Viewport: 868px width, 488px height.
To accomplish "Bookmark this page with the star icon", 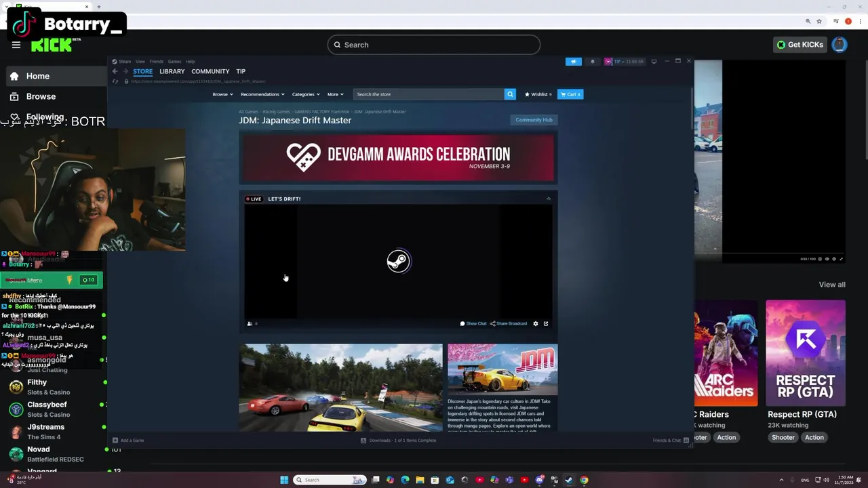I will [x=819, y=21].
